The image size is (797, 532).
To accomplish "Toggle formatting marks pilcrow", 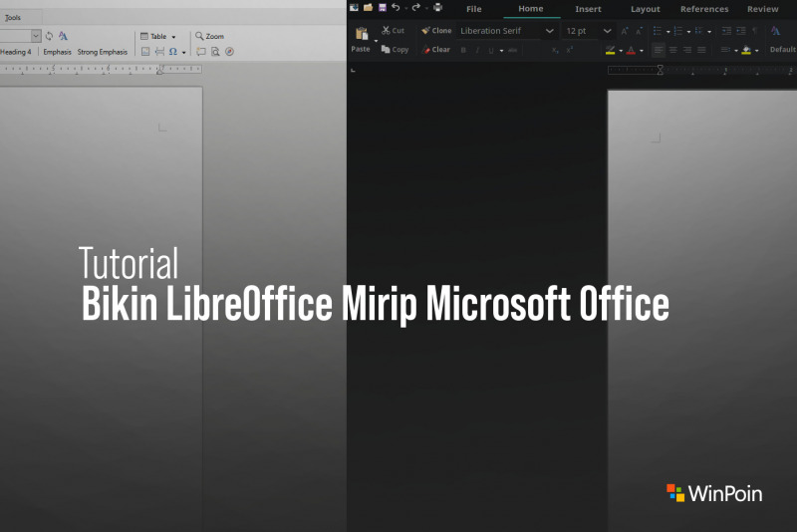I will pos(755,31).
